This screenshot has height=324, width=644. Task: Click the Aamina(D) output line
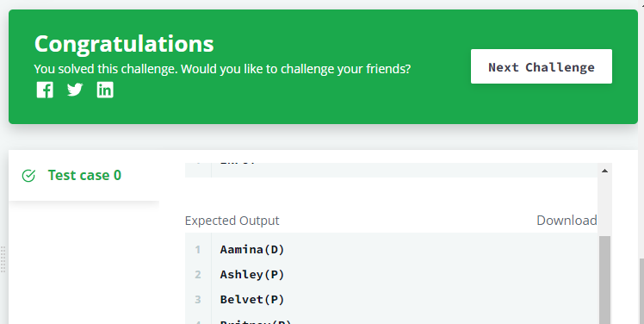[251, 250]
